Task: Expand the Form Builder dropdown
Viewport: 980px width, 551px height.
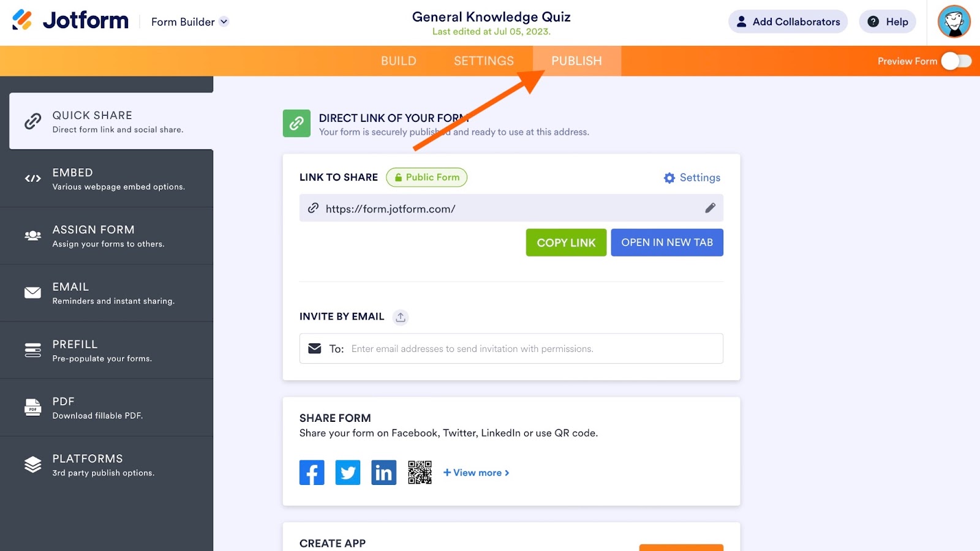Action: tap(190, 22)
